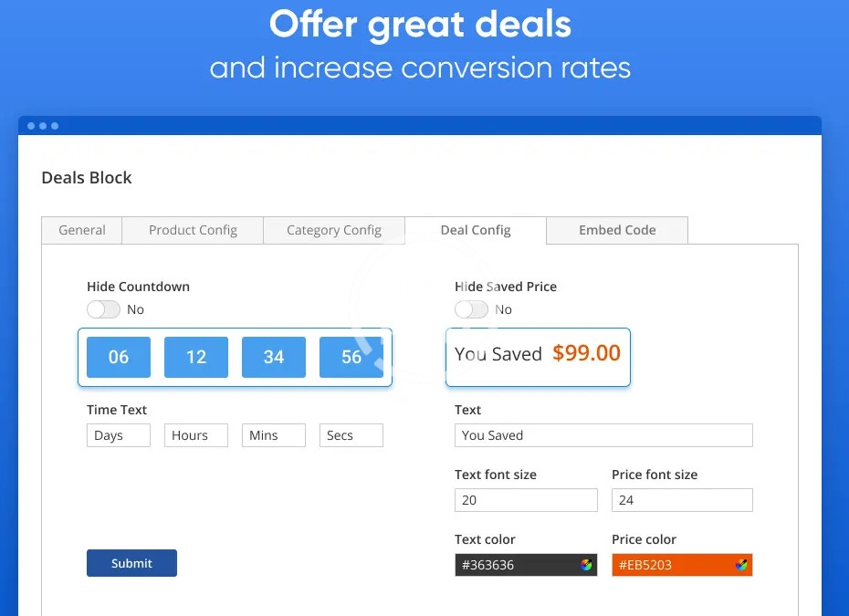The image size is (849, 616).
Task: Click the You Saved text input
Action: coord(603,435)
